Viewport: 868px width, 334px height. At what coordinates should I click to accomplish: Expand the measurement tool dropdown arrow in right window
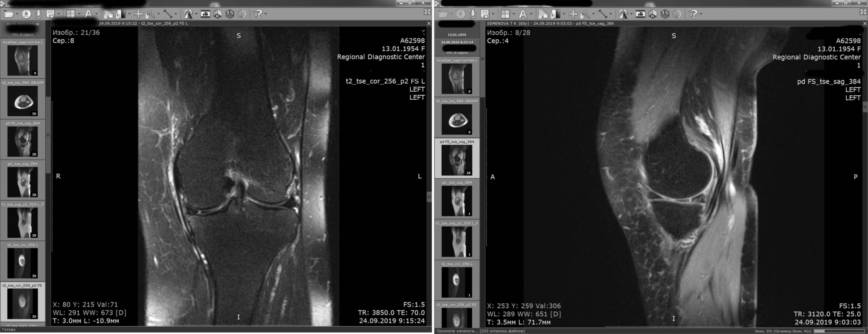point(611,14)
